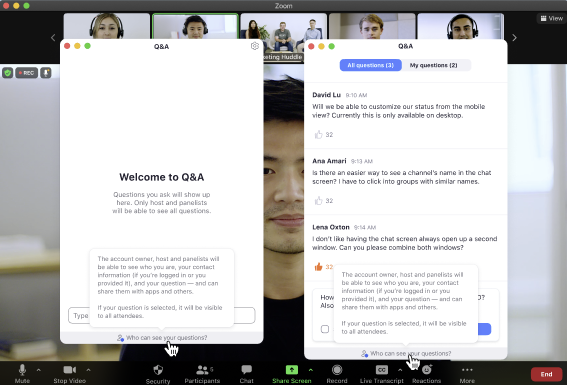567x385 pixels.
Task: Click the Type your question field in left Q&A
Action: click(162, 316)
